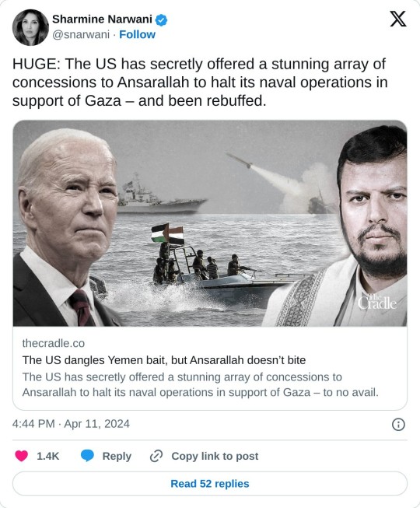The width and height of the screenshot is (420, 508).
Task: Click the Reply text button
Action: [117, 456]
